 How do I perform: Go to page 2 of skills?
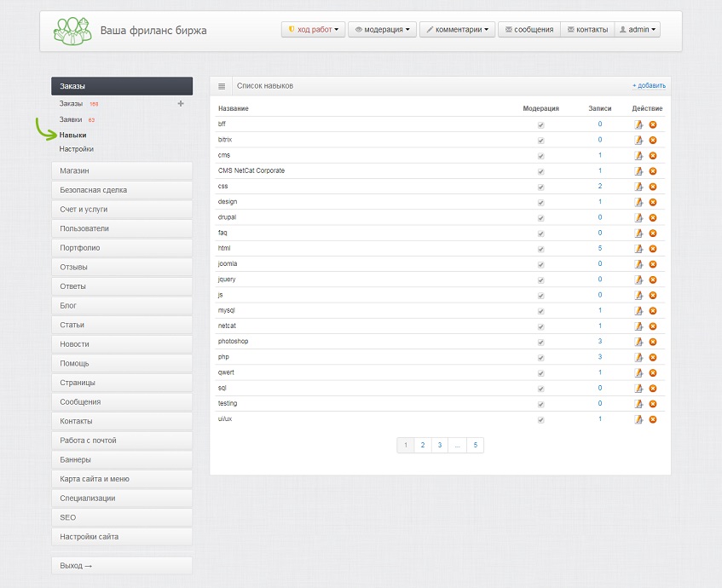coord(423,445)
